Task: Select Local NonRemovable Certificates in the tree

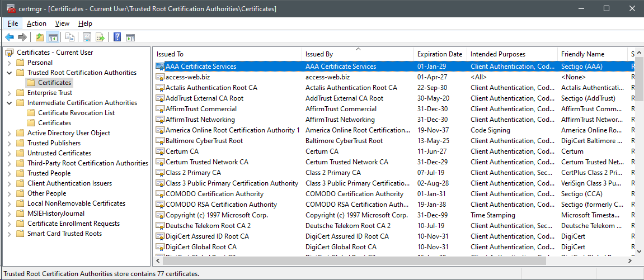Action: (77, 203)
